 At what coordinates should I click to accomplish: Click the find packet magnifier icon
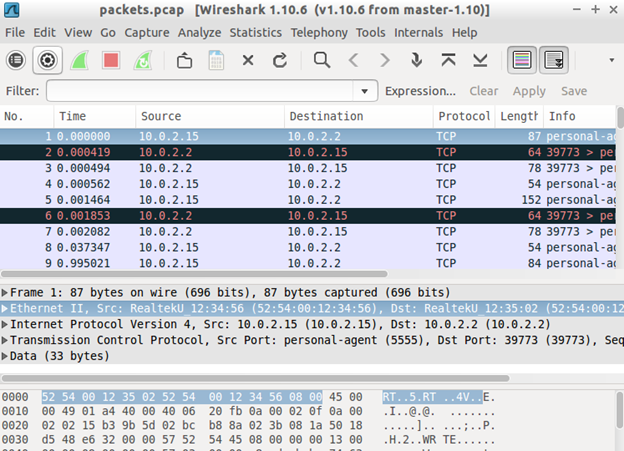click(x=322, y=60)
